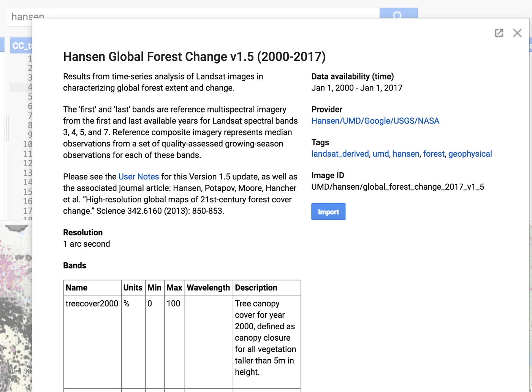Click the Name column header
Image resolution: width=532 pixels, height=392 pixels.
tap(92, 288)
